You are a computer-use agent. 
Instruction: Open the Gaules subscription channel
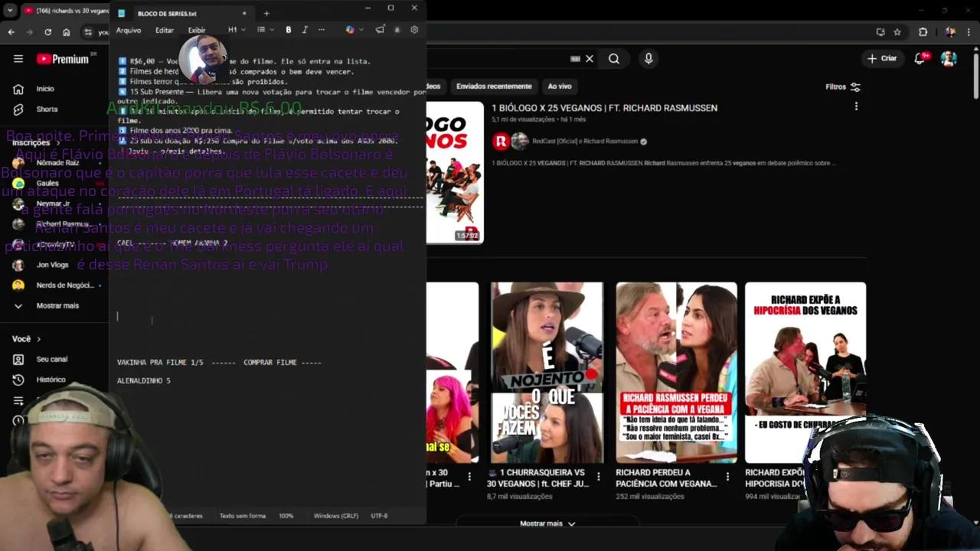pyautogui.click(x=46, y=183)
